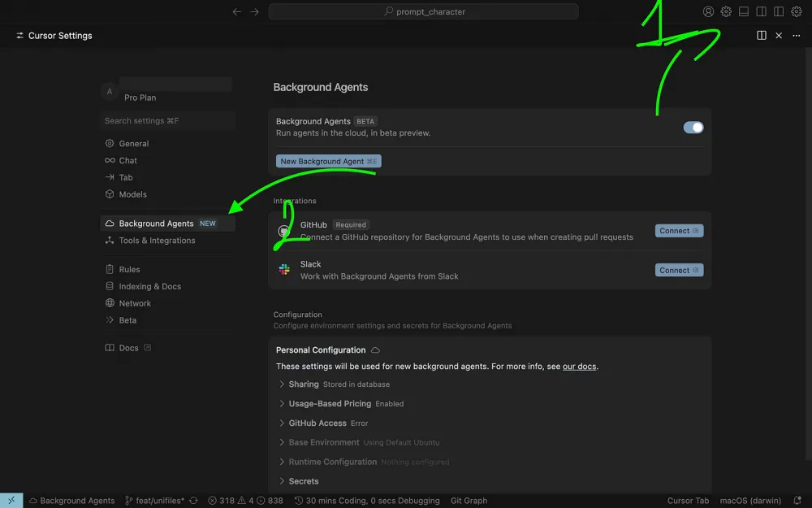Open the Models settings section
812x508 pixels.
(132, 194)
